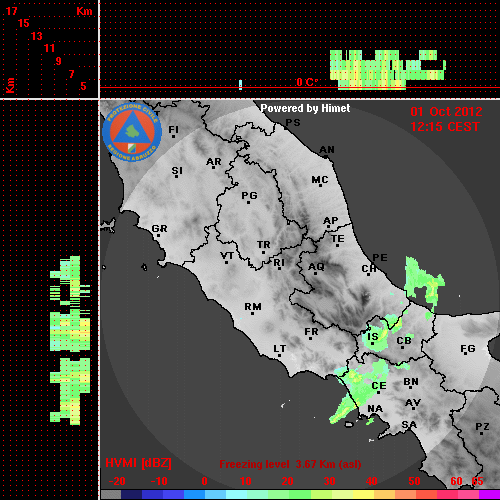Click the CH city label

tap(369, 268)
